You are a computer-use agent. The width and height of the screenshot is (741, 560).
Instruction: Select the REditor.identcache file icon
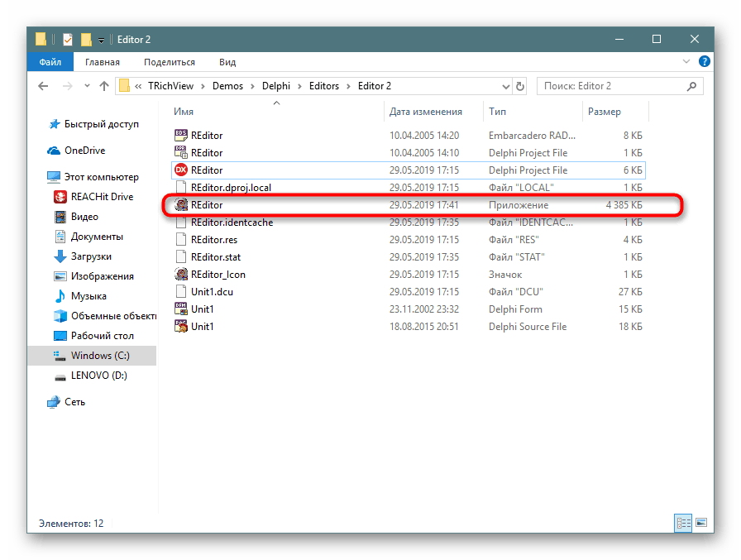(x=180, y=223)
